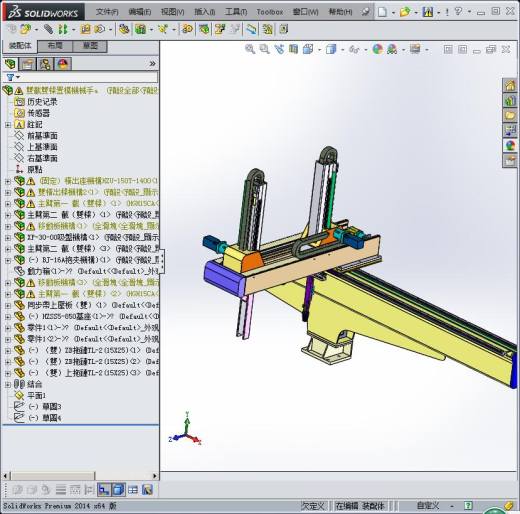This screenshot has height=514, width=520.
Task: Select the 前基準面 plane
Action: click(x=42, y=136)
